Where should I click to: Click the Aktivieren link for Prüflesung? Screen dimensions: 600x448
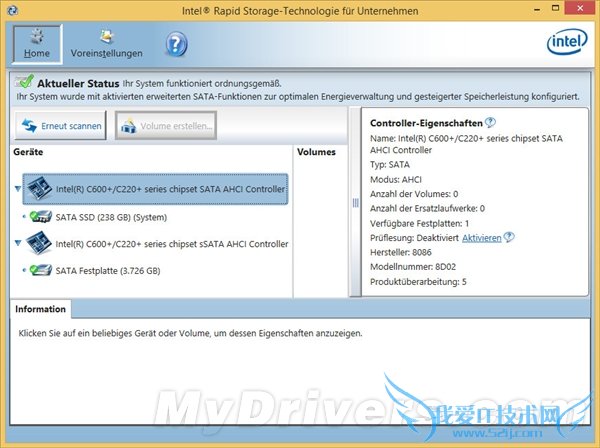point(481,238)
